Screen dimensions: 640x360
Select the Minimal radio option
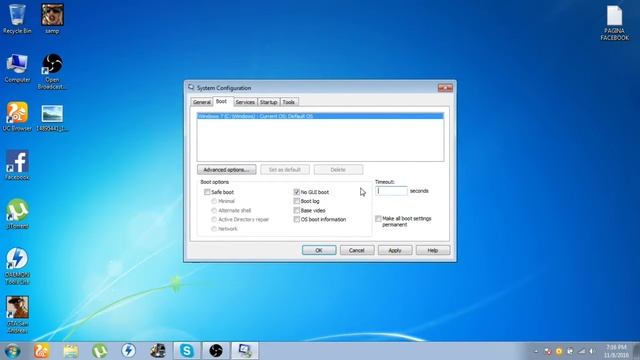point(214,201)
